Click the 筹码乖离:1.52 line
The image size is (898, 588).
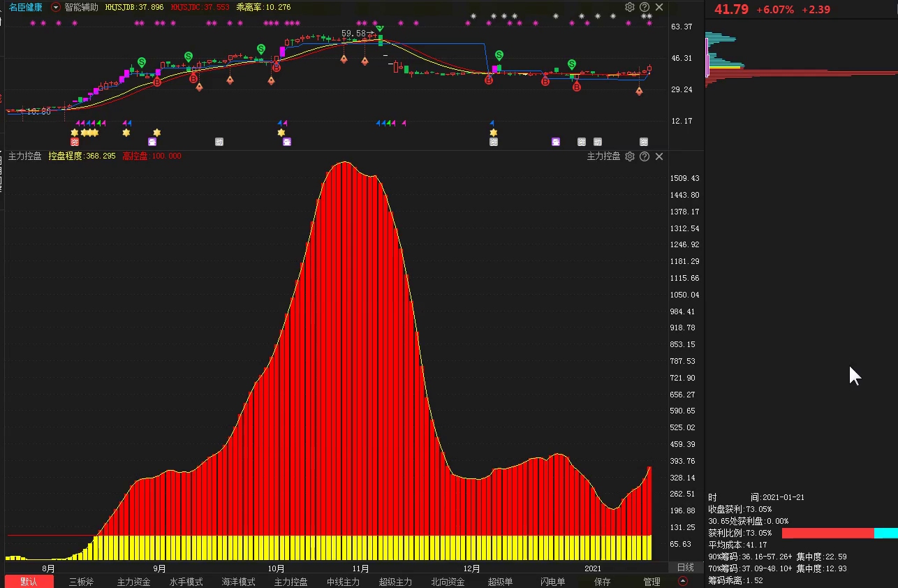(735, 580)
